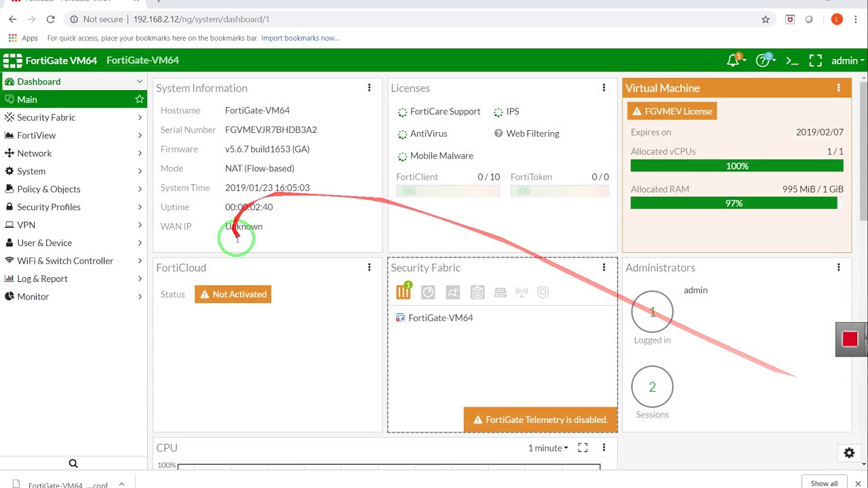Image resolution: width=868 pixels, height=488 pixels.
Task: Open Administrators widget options menu
Action: pos(838,268)
